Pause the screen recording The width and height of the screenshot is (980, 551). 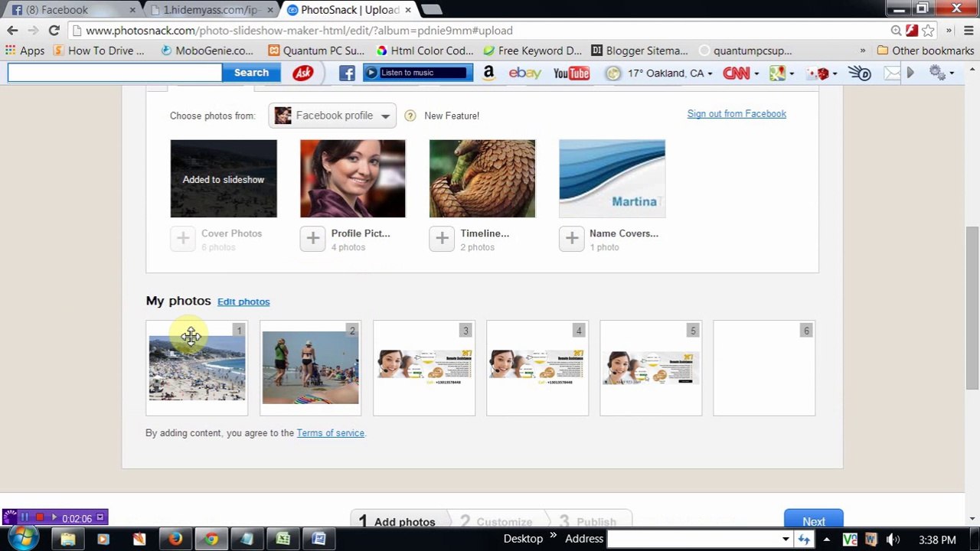pyautogui.click(x=24, y=518)
